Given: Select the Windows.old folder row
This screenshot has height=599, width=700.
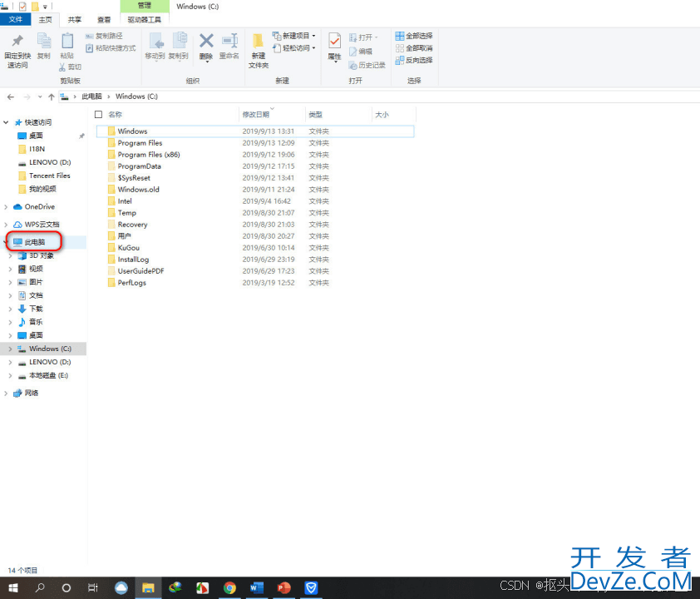Looking at the screenshot, I should click(x=138, y=190).
